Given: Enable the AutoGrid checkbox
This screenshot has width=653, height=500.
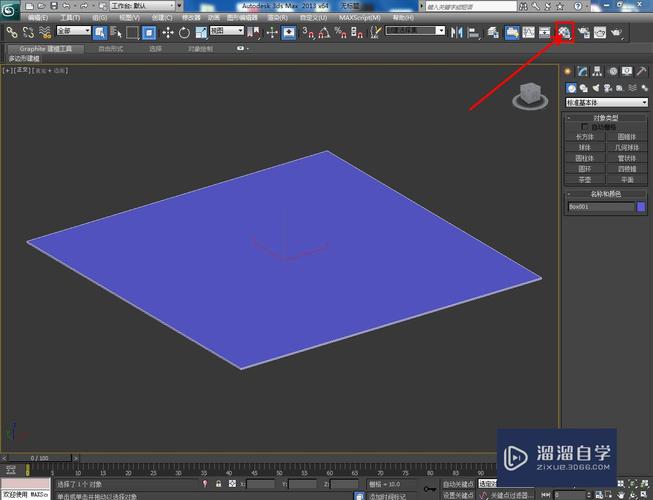Looking at the screenshot, I should point(584,126).
